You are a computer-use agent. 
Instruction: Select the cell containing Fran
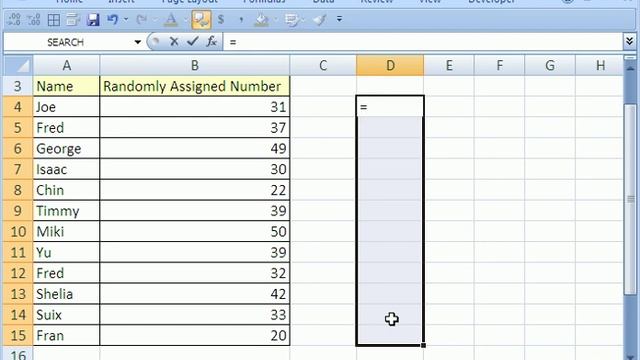[67, 336]
